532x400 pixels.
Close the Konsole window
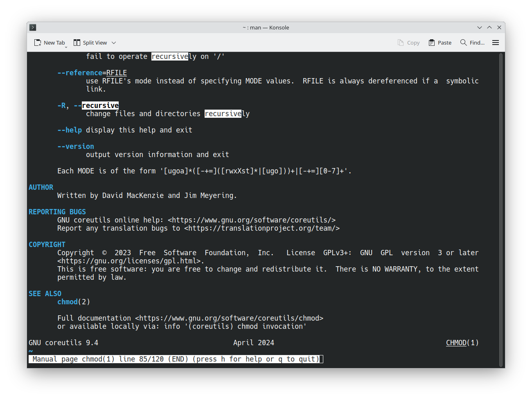pos(499,27)
